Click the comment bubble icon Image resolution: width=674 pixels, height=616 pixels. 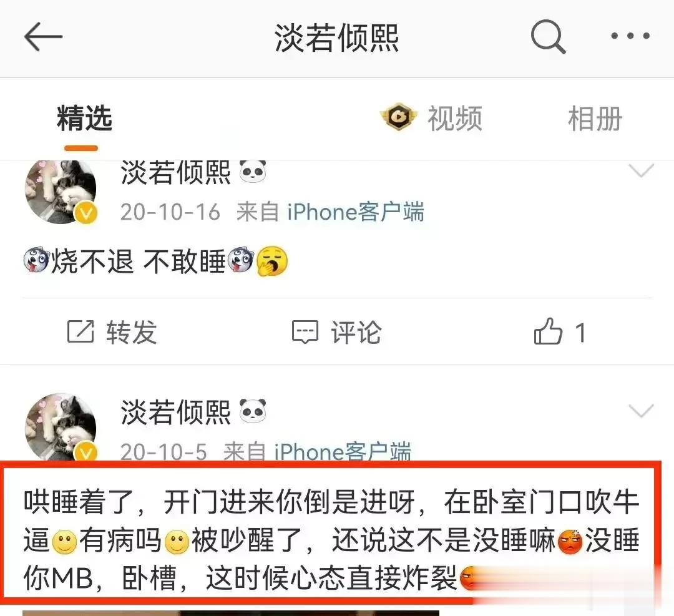305,332
